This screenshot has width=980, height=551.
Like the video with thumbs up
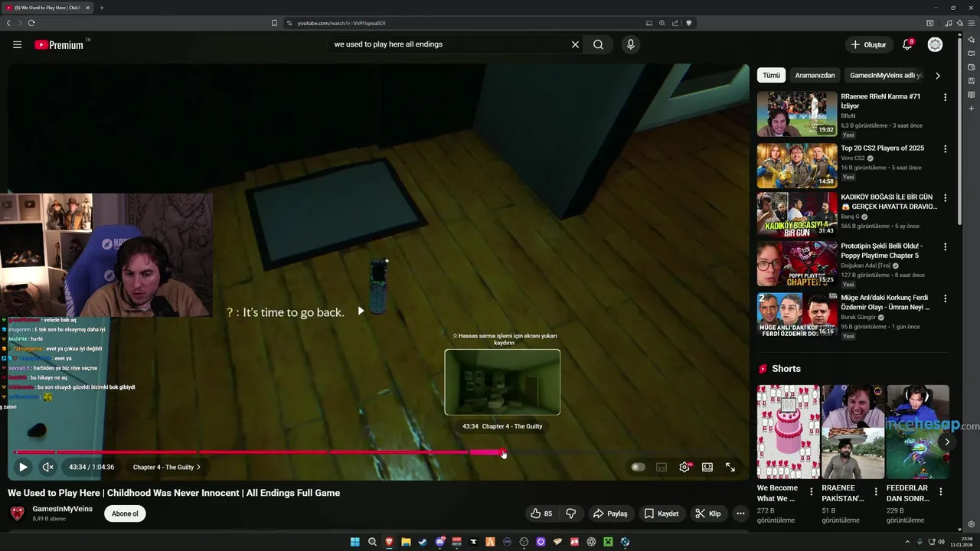(x=541, y=514)
